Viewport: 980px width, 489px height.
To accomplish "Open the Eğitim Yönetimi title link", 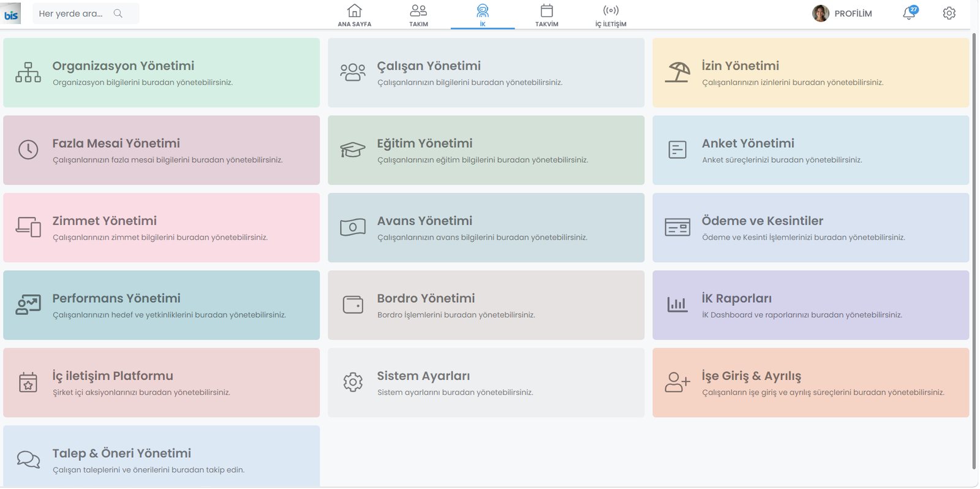I will pyautogui.click(x=425, y=143).
